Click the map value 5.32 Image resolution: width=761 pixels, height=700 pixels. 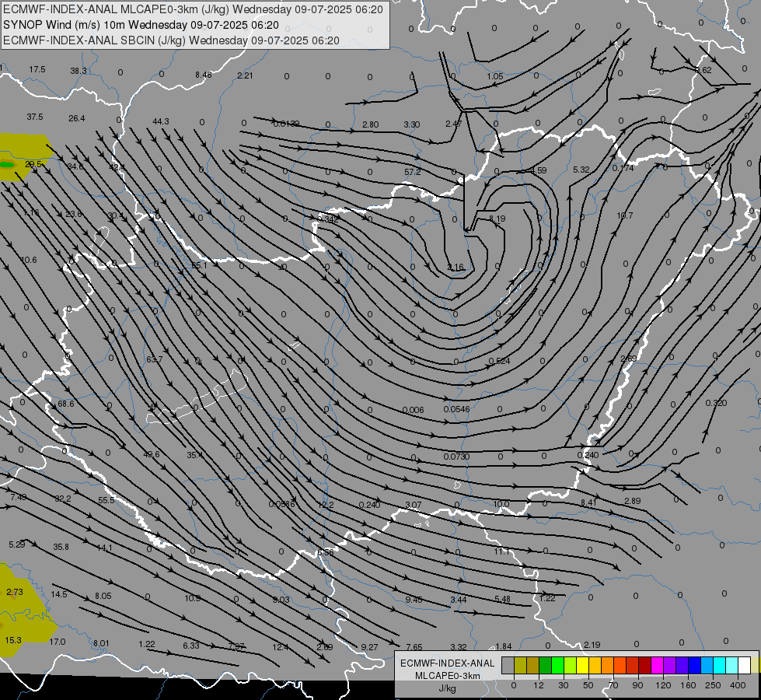pos(581,170)
